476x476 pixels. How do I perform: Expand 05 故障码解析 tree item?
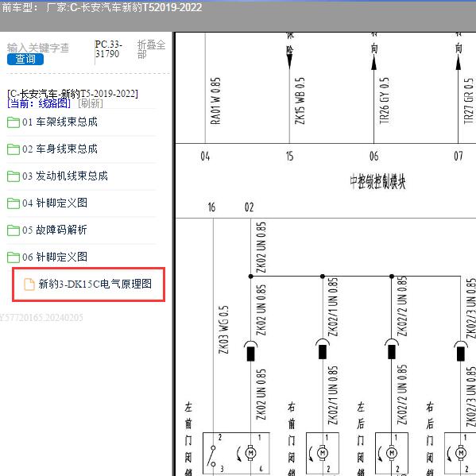tap(55, 230)
